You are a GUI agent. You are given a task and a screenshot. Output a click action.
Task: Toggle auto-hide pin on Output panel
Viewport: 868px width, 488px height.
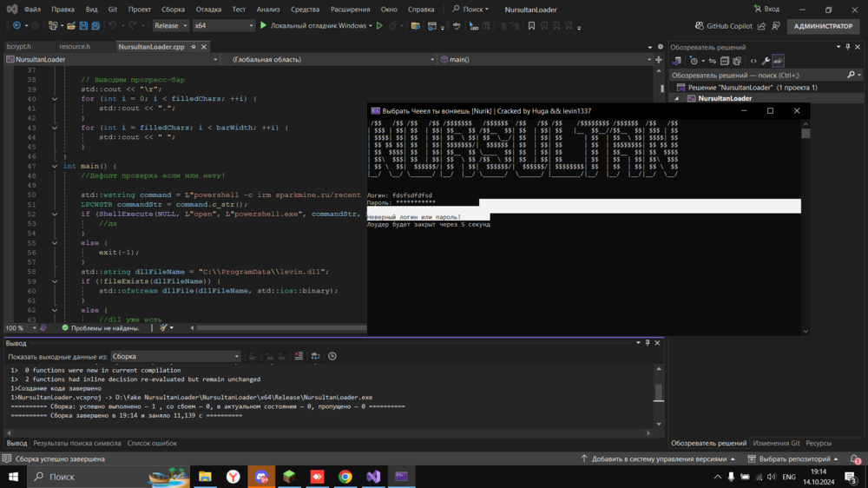(x=648, y=343)
